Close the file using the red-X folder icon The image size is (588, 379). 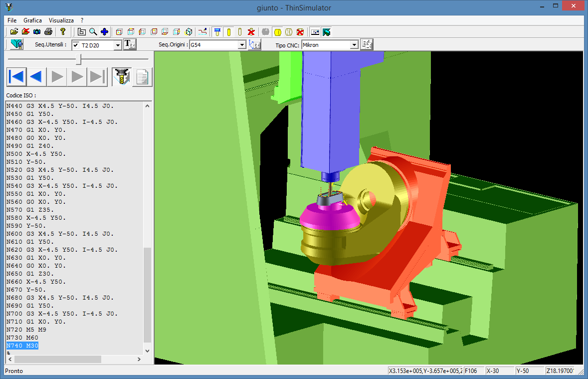(25, 32)
